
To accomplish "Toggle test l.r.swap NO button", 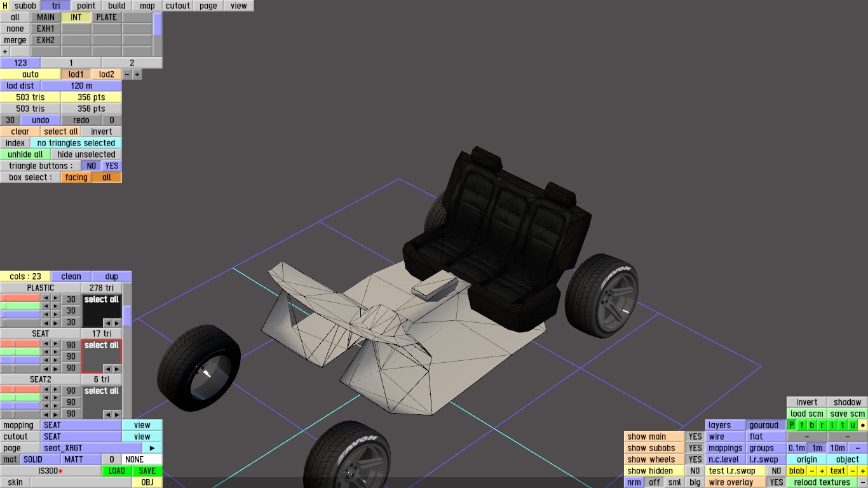I will [x=776, y=471].
